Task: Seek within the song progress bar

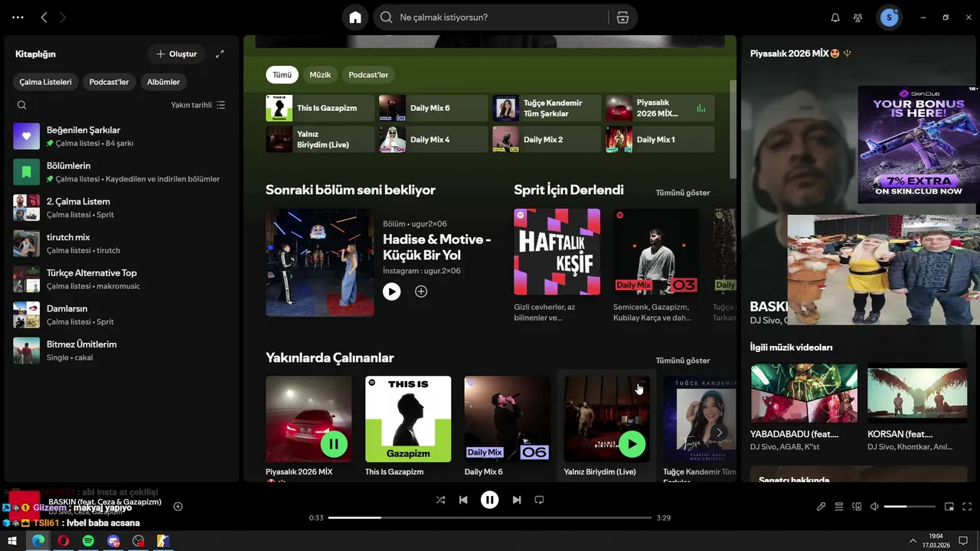Action: point(490,518)
